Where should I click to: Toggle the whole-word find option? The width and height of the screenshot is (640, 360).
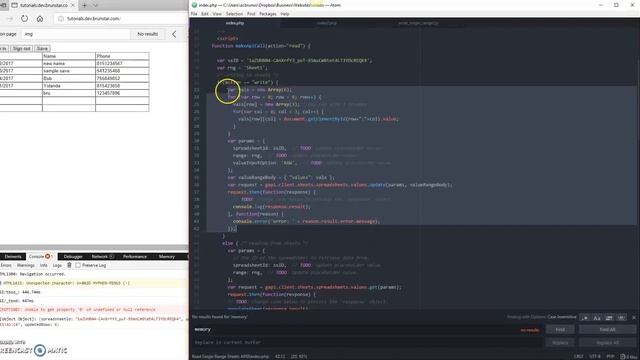tap(621, 317)
